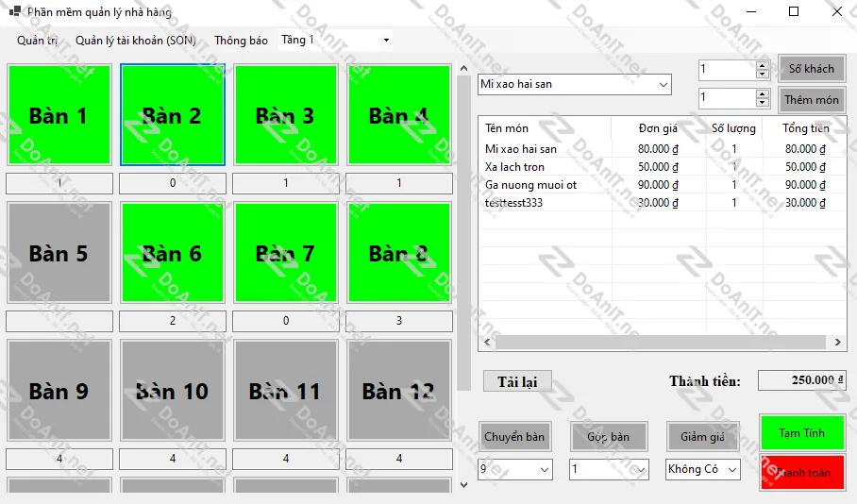The height and width of the screenshot is (504, 857).
Task: Select table Bàn 2
Action: pos(172,115)
